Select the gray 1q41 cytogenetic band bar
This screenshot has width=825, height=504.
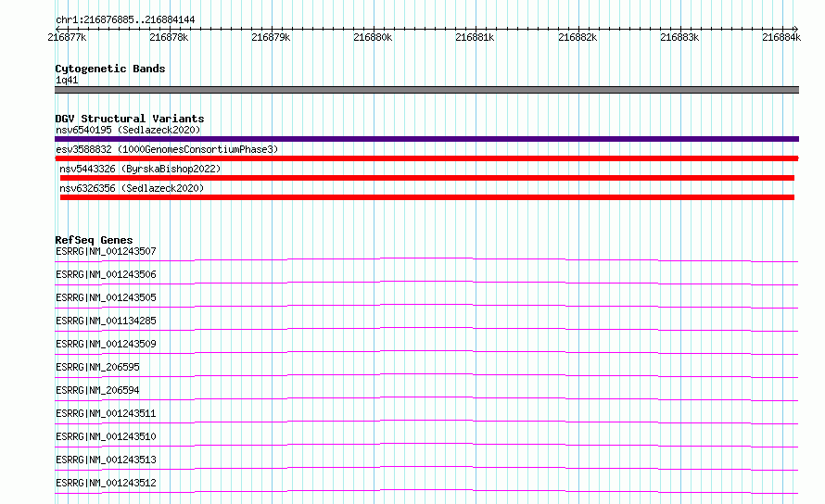coord(426,90)
